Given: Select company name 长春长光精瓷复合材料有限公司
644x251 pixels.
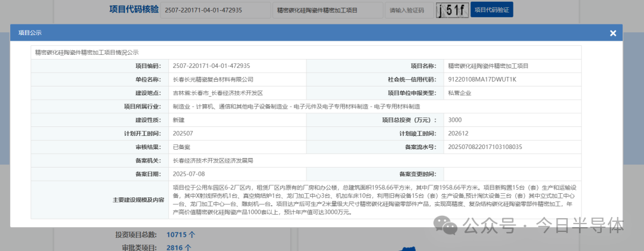Looking at the screenshot, I should (x=213, y=79).
